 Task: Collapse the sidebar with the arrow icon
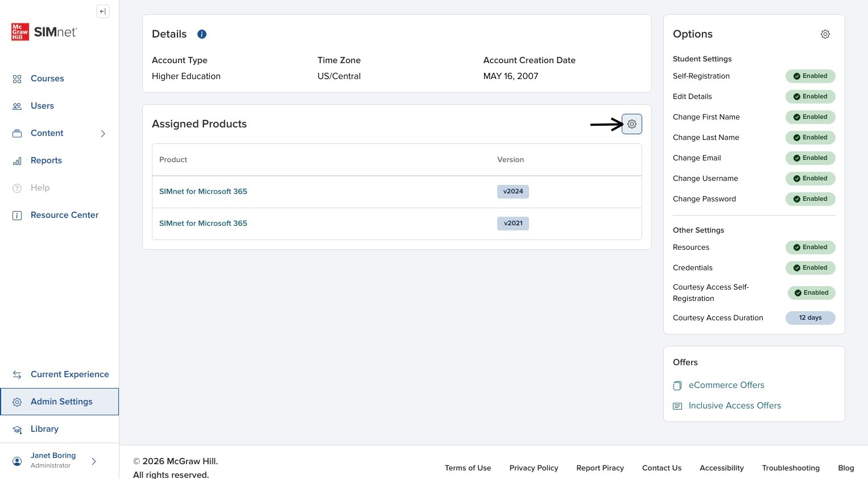tap(103, 11)
